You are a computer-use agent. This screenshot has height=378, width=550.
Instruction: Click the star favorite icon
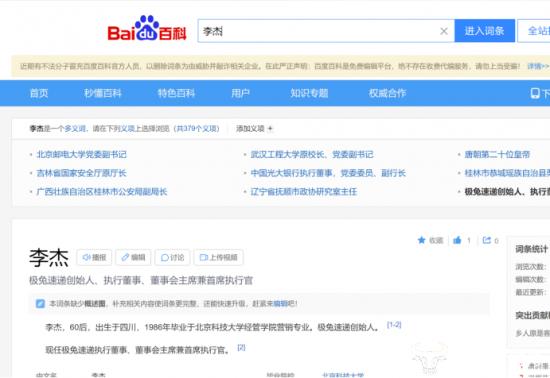click(421, 240)
